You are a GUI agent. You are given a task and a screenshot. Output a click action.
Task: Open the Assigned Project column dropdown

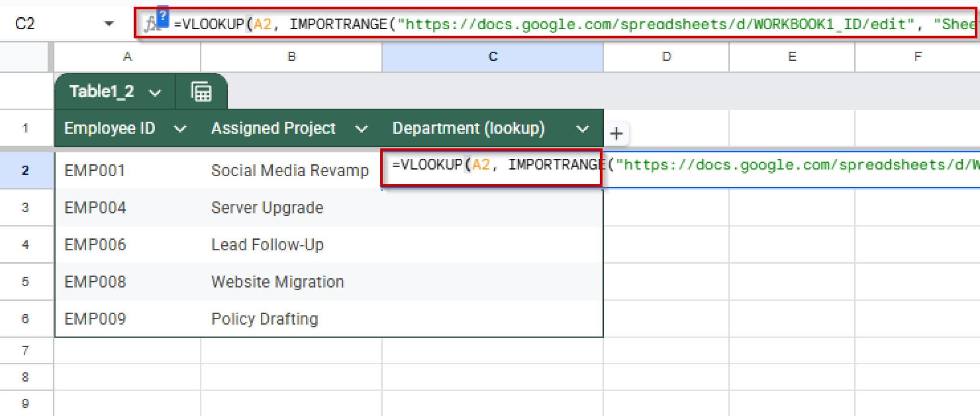pyautogui.click(x=361, y=128)
